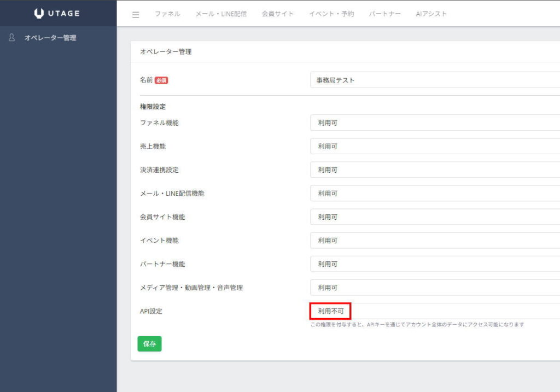Expand the 決済連携設定 dropdown
Screen dimensions: 560x392
pyautogui.click(x=435, y=170)
